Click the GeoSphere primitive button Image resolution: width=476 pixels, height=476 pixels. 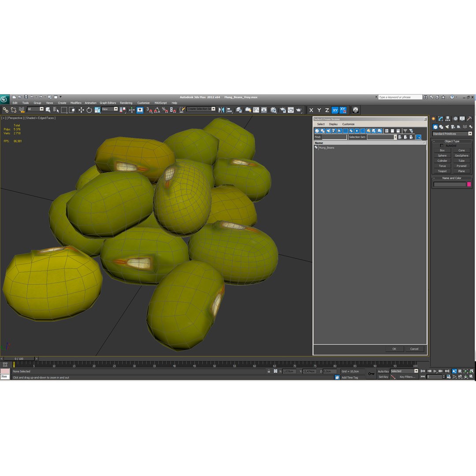(461, 156)
